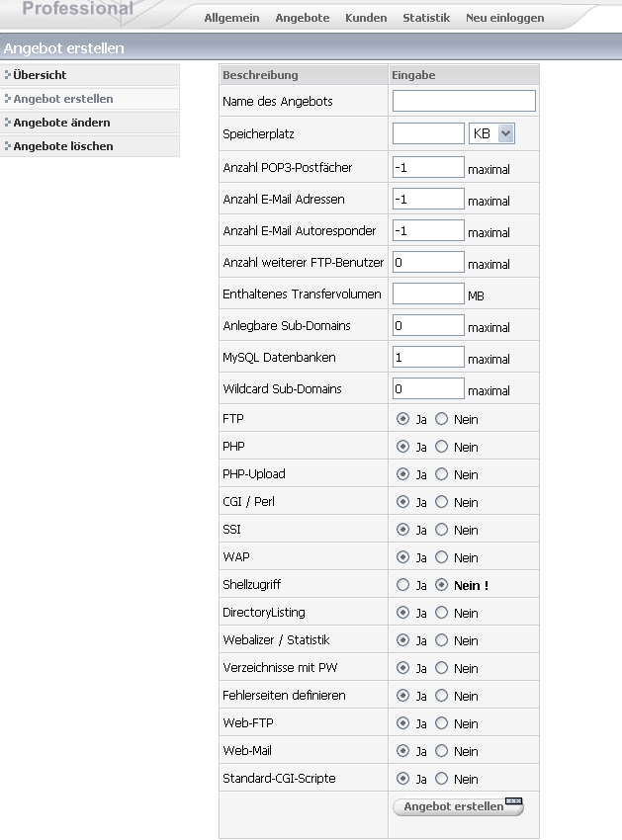Select Ja for Web-Mail

coord(402,751)
